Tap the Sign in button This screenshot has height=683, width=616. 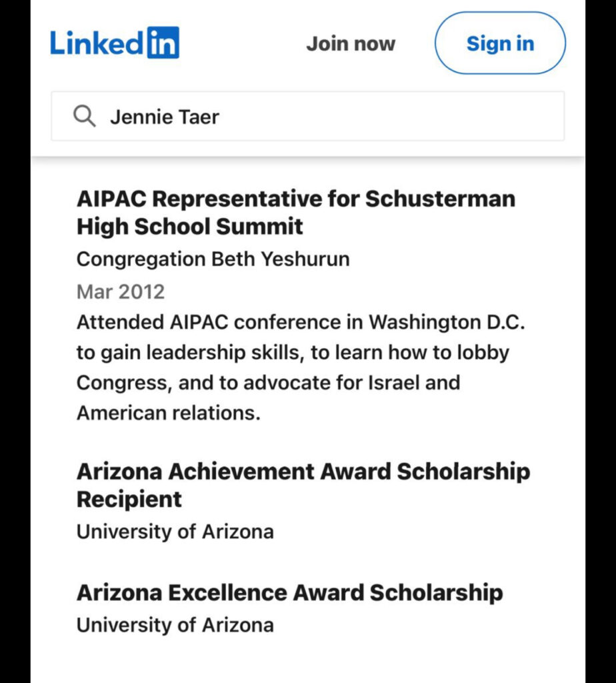[x=500, y=43]
